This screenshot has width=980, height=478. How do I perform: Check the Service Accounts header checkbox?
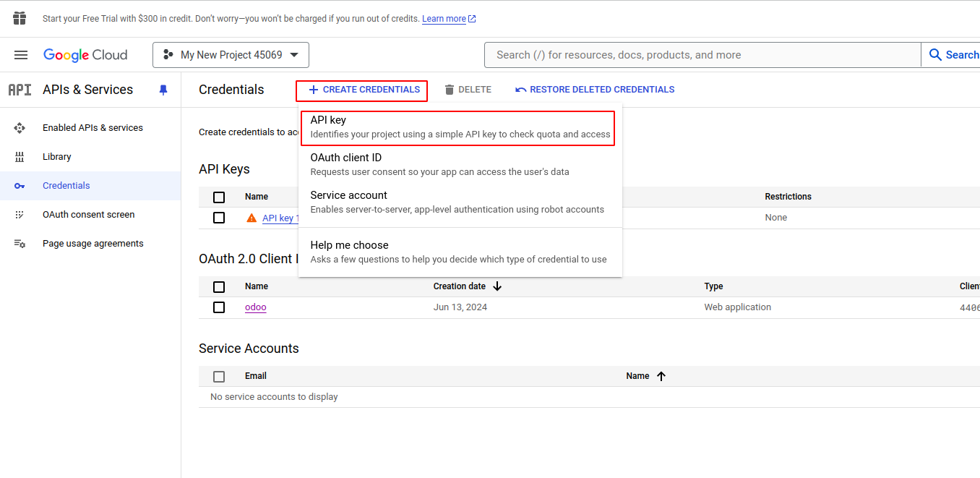click(219, 376)
